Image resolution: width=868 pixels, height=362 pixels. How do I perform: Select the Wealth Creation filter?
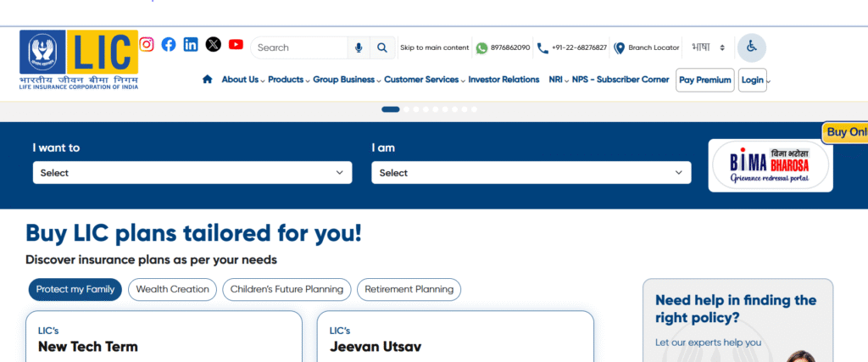click(172, 289)
